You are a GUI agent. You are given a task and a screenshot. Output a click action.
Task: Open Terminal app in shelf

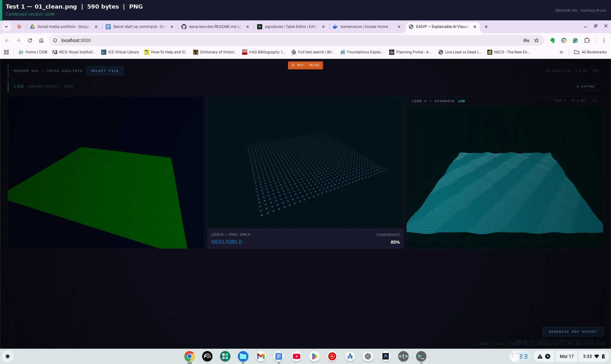pos(421,356)
